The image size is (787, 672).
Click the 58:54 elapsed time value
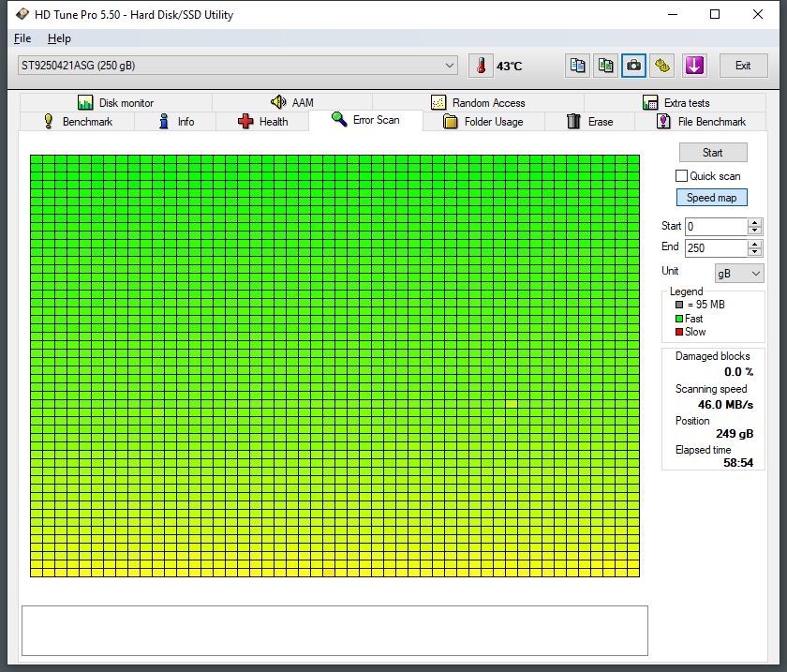tap(738, 463)
